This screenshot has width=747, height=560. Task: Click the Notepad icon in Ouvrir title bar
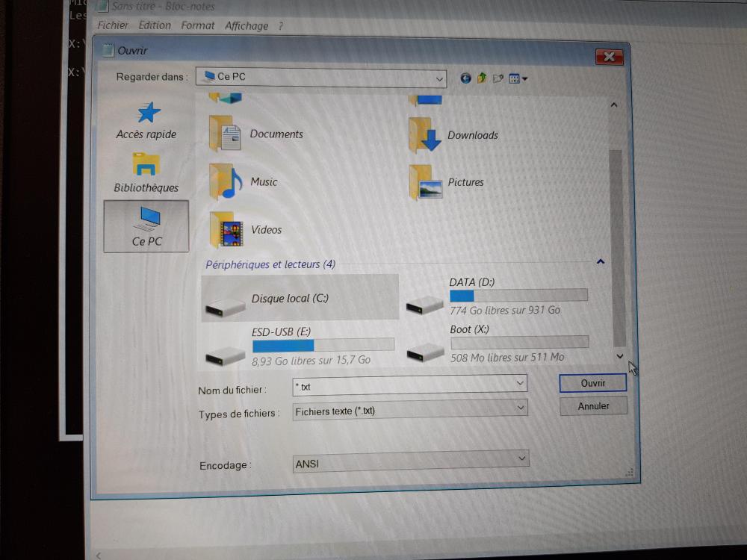pyautogui.click(x=108, y=50)
